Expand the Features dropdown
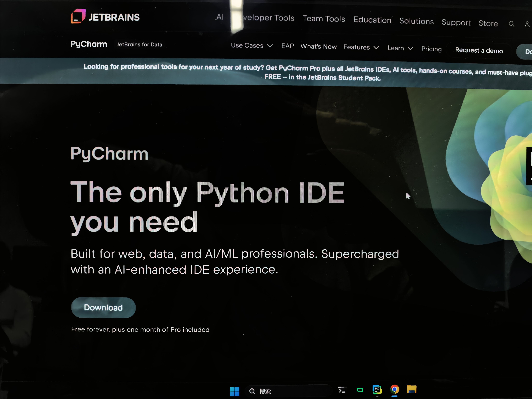The image size is (532, 399). (x=361, y=47)
